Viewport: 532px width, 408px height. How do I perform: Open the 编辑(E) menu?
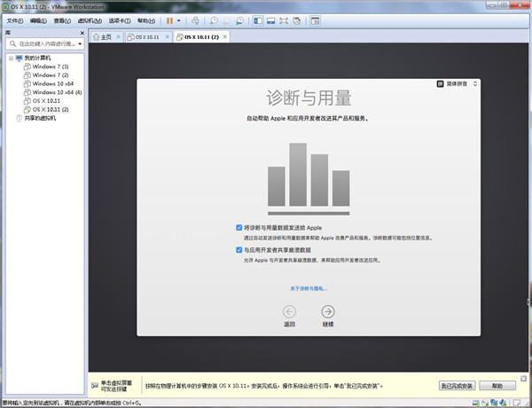click(38, 21)
